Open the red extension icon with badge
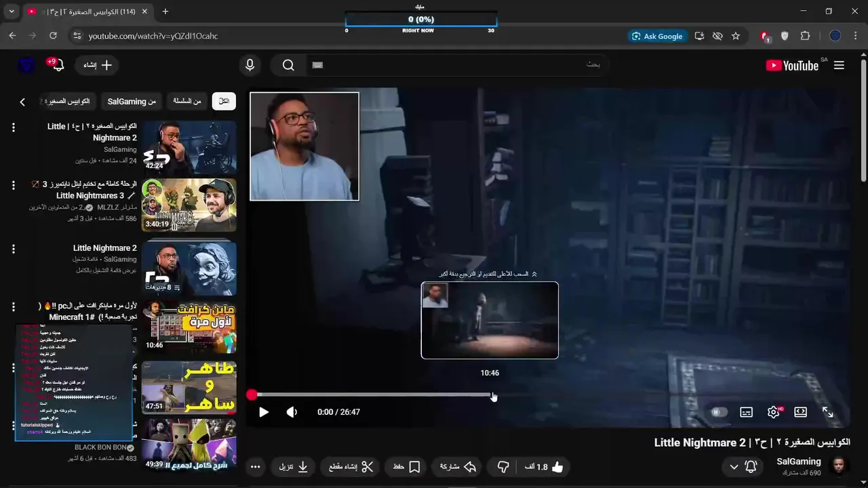Viewport: 868px width, 488px height. [765, 37]
